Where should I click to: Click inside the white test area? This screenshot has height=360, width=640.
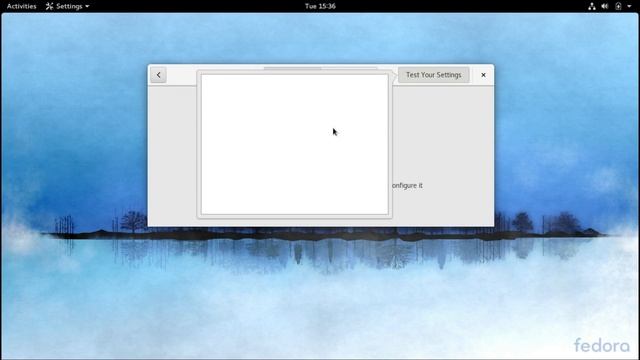pyautogui.click(x=295, y=144)
